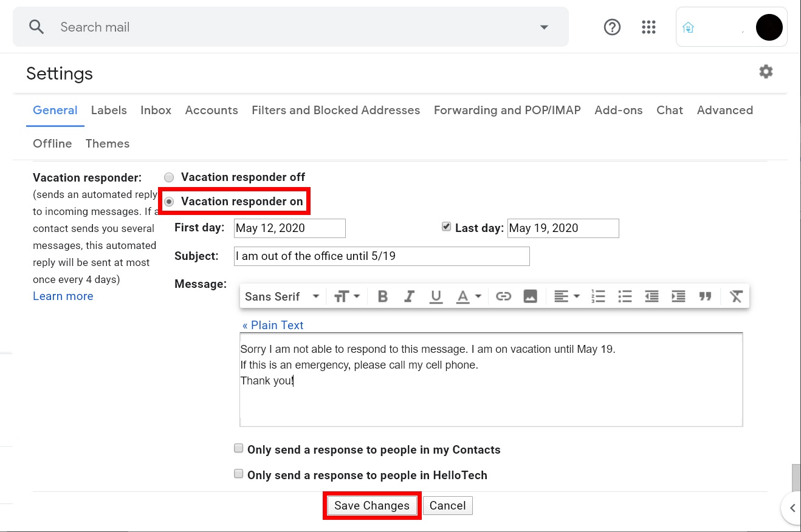This screenshot has height=532, width=801.
Task: Switch to the Offline tab
Action: [52, 143]
